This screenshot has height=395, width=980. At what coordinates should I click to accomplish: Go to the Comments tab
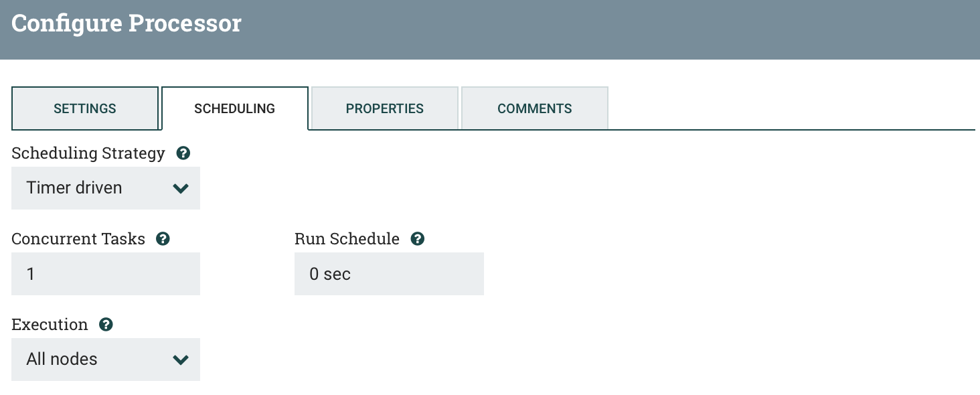click(535, 108)
